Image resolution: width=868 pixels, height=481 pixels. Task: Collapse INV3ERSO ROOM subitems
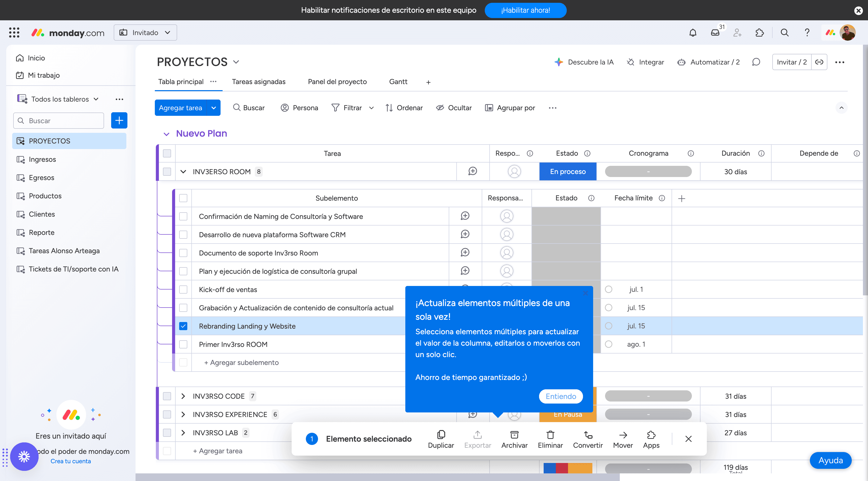(x=183, y=172)
